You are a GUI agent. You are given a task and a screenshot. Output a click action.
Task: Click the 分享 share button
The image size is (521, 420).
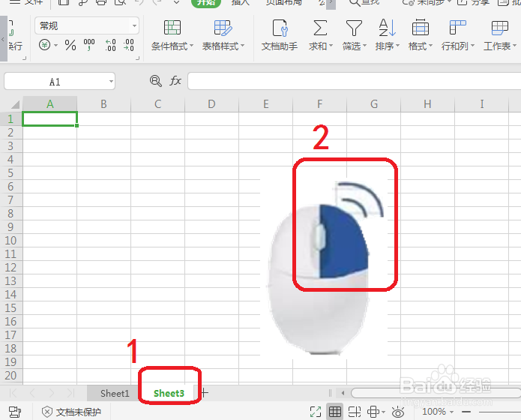pyautogui.click(x=473, y=3)
